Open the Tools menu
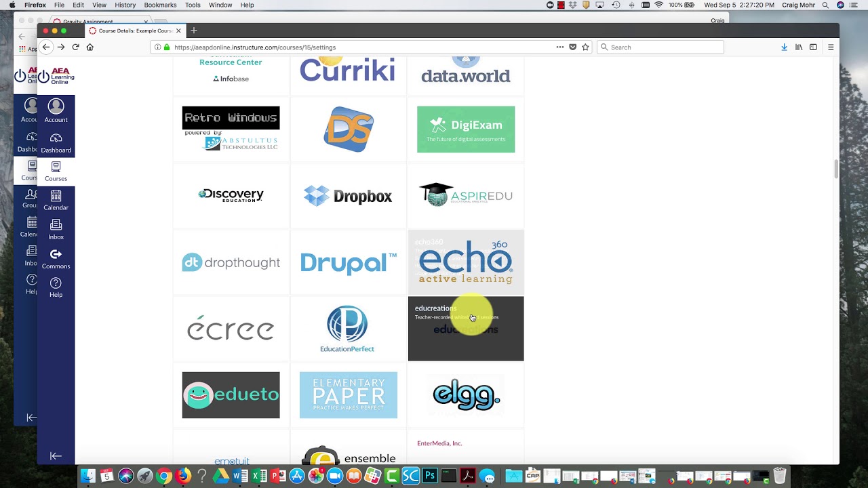 click(x=193, y=5)
